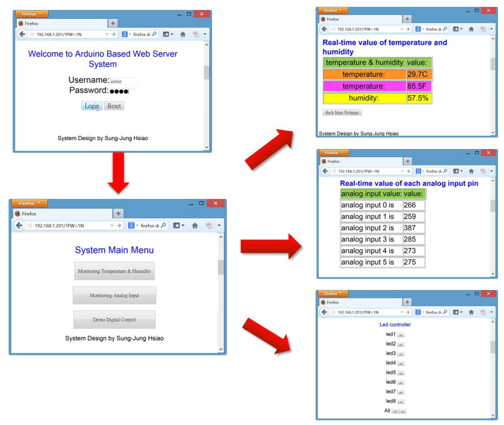The width and height of the screenshot is (504, 425).
Task: Toggle led4 switch in Led controller
Action: pos(401,363)
